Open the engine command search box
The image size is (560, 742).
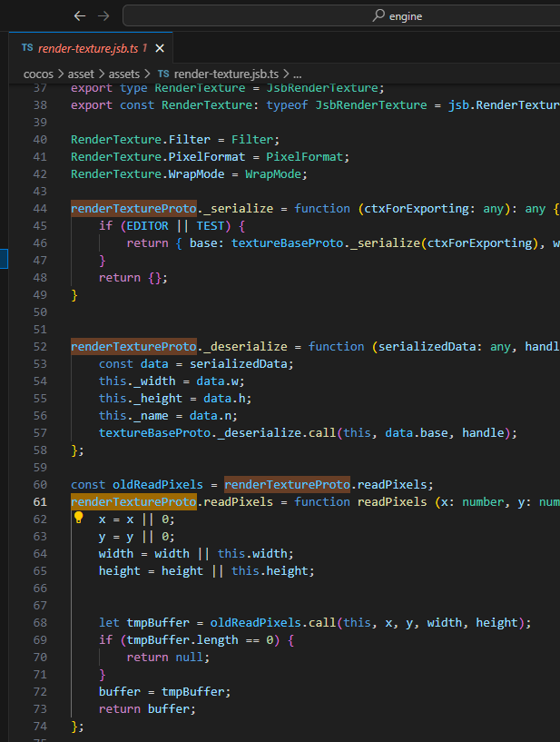tap(341, 15)
